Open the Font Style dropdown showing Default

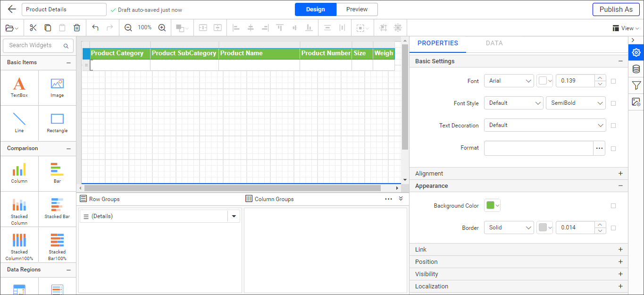(514, 103)
